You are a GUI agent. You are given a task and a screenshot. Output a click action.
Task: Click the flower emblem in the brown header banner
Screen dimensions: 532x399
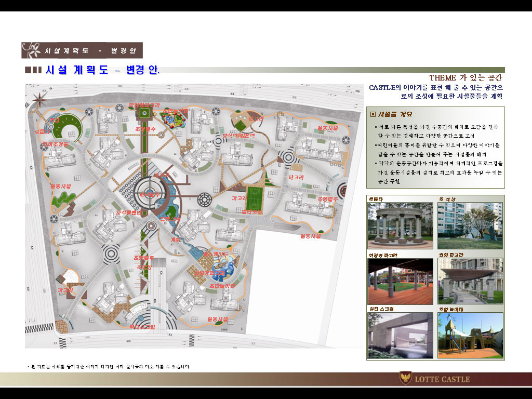coord(32,50)
